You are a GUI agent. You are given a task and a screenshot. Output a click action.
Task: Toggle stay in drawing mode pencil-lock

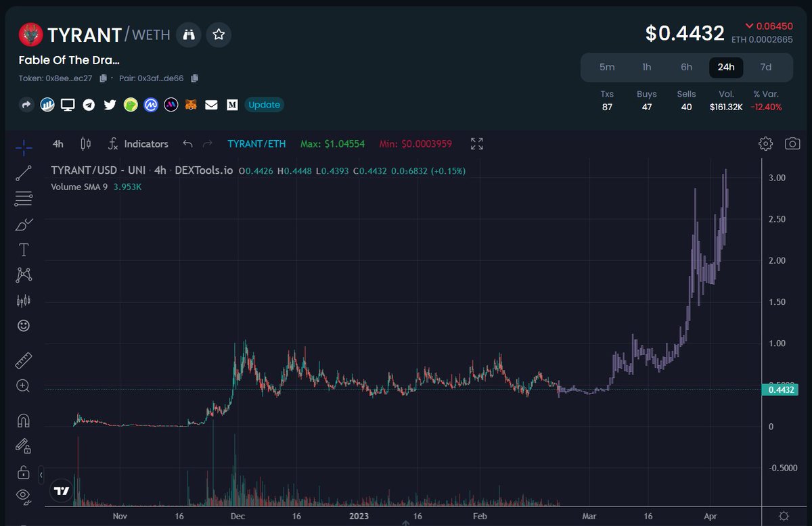[x=23, y=446]
